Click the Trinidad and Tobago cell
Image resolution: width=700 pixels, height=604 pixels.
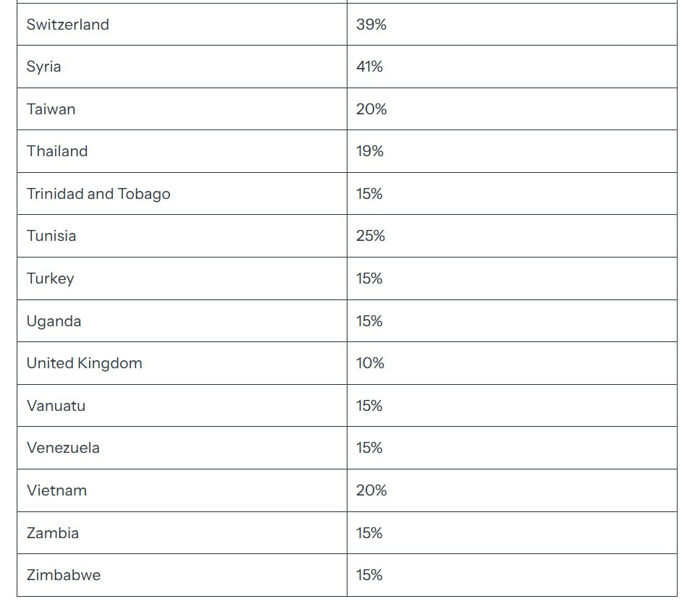pos(98,194)
